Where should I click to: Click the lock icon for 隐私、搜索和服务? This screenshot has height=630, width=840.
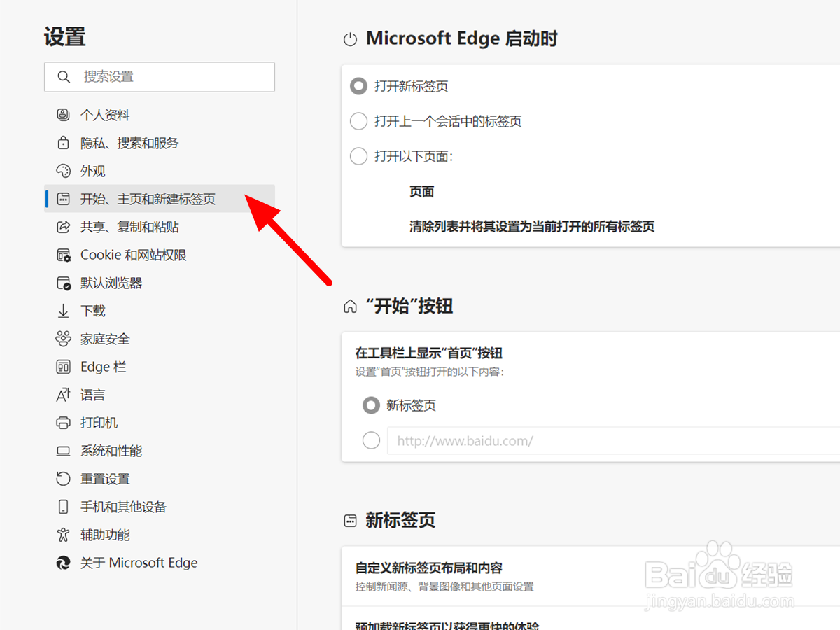[64, 143]
